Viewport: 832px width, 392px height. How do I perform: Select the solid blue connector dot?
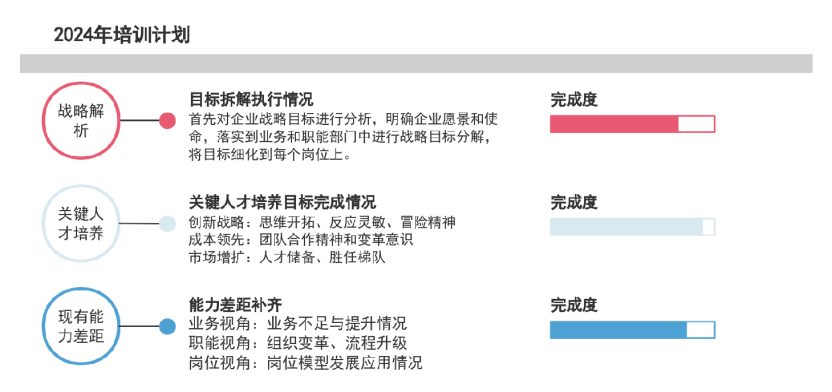[168, 326]
